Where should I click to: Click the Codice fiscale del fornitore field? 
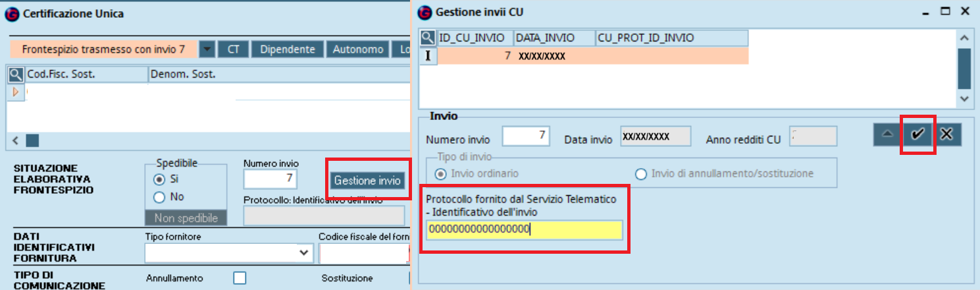click(x=364, y=253)
